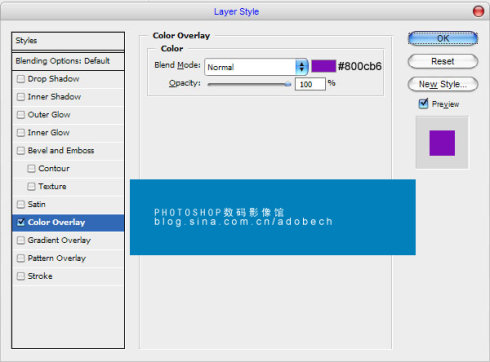Enable the Texture checkbox

[31, 187]
